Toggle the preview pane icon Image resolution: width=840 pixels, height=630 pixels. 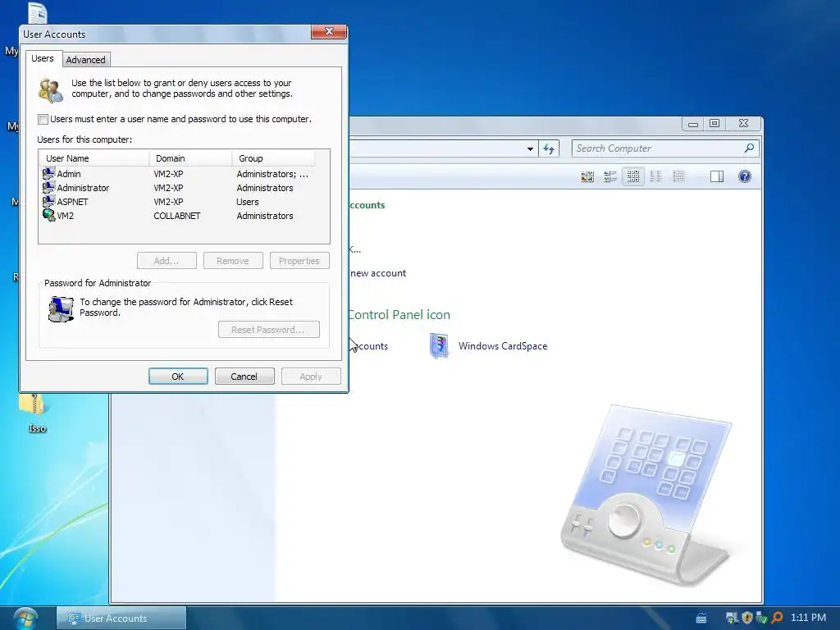click(x=717, y=176)
